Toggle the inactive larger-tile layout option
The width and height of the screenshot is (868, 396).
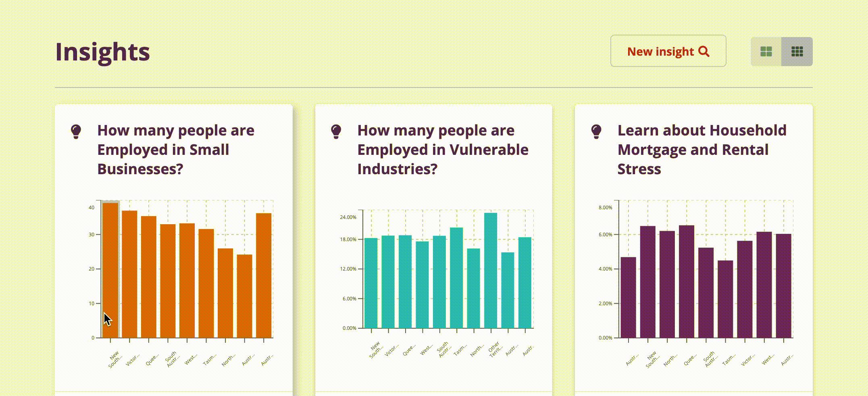(x=766, y=52)
